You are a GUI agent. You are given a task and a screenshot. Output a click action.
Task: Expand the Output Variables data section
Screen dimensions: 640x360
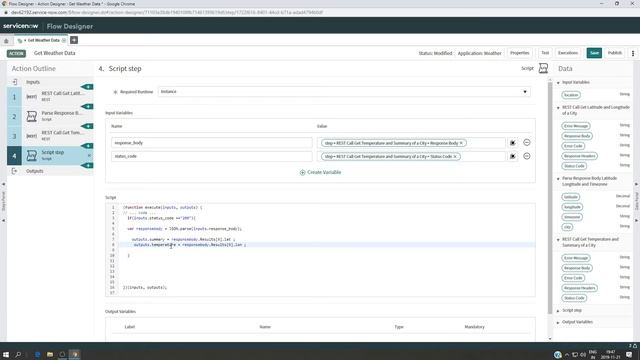(558, 322)
